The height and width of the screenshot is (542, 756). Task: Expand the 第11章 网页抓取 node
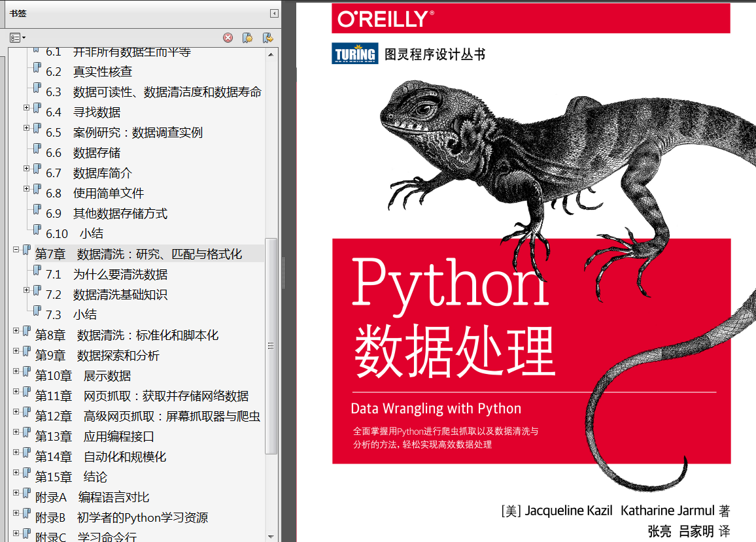tap(16, 391)
